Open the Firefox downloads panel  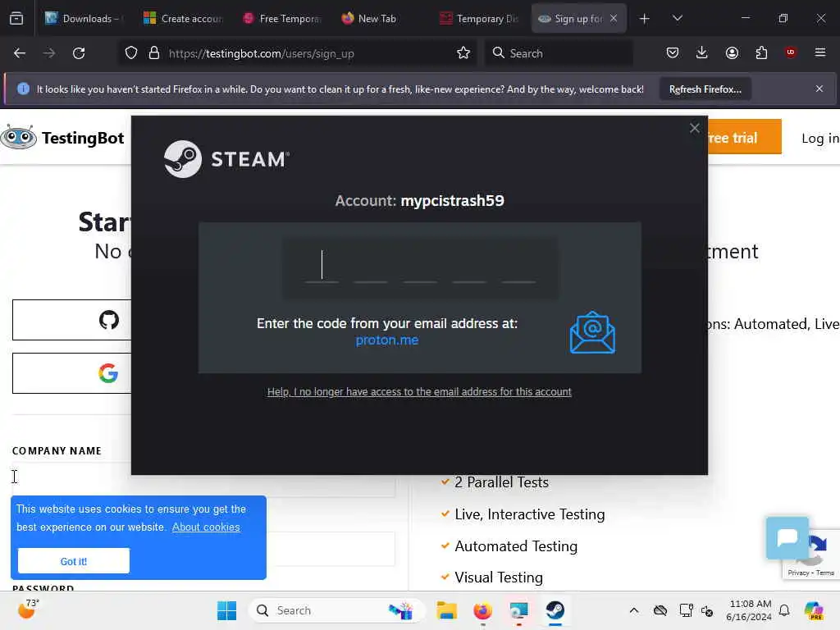(702, 52)
